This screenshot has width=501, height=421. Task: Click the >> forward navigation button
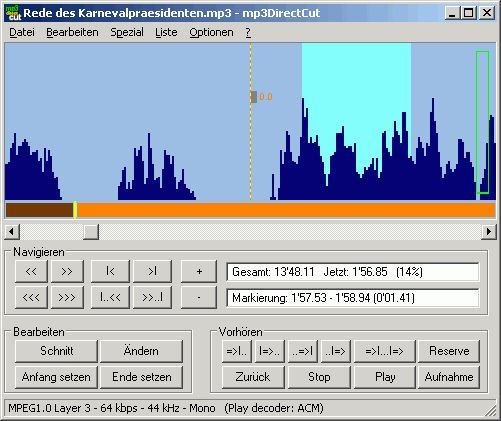[67, 271]
